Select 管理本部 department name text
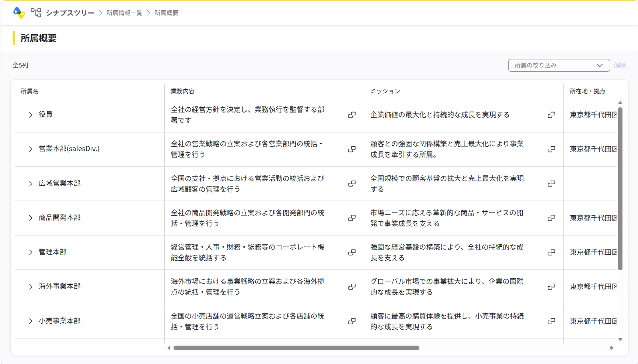Viewport: 638px width, 364px height. [53, 252]
